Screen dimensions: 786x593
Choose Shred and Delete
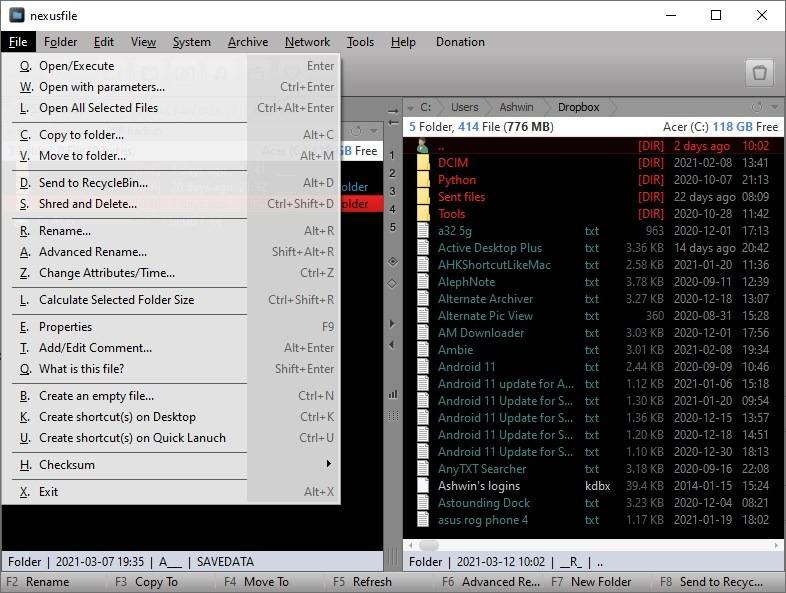pyautogui.click(x=171, y=204)
